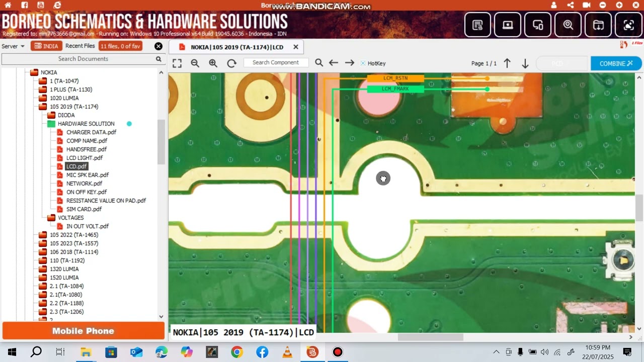Open the user account icon

[554, 5]
